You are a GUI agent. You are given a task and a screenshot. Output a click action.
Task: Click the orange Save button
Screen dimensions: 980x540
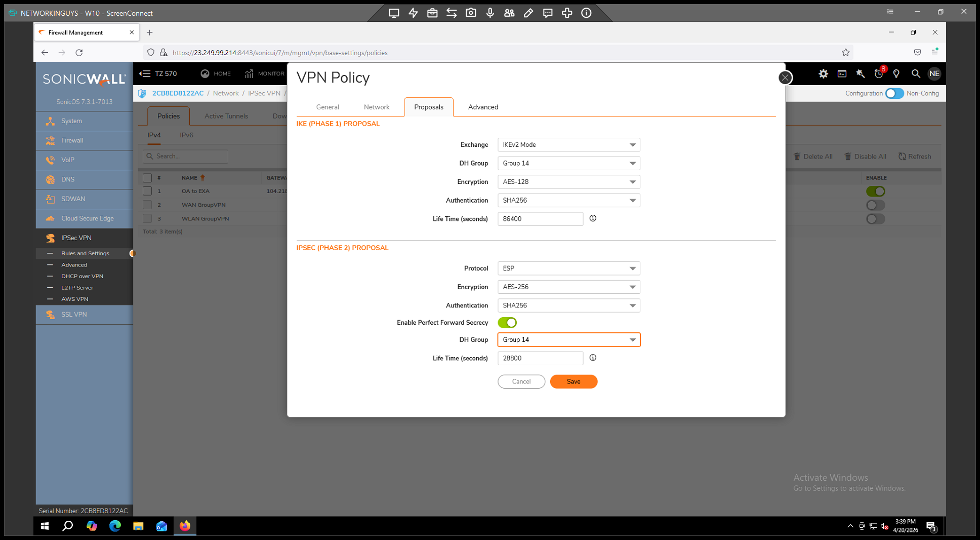pyautogui.click(x=574, y=381)
